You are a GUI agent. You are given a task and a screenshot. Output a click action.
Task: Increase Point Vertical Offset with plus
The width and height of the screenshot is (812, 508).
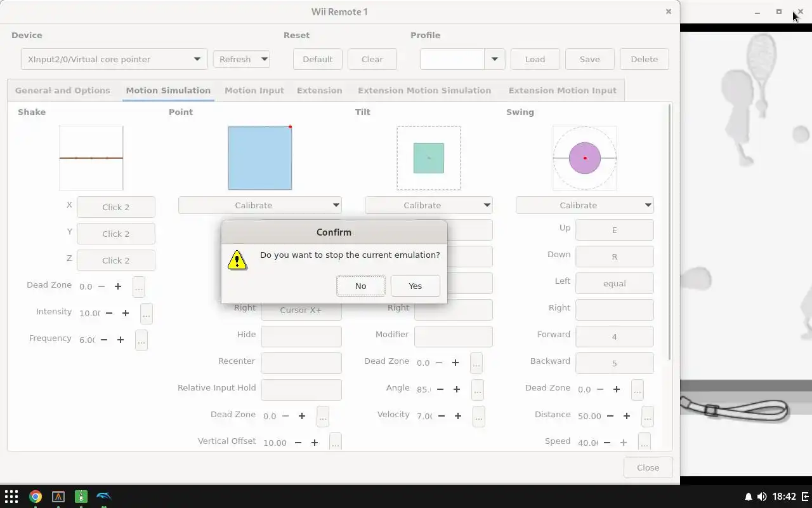click(x=315, y=443)
